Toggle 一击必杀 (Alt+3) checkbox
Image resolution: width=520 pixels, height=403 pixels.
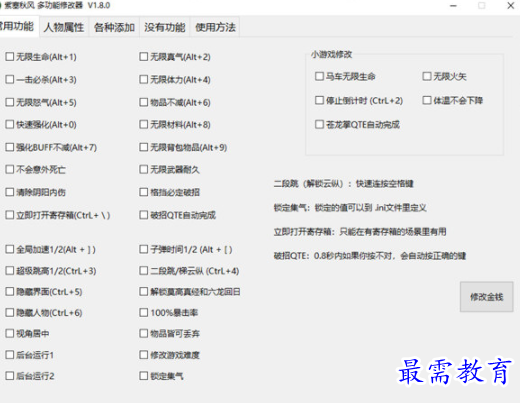[x=10, y=79]
